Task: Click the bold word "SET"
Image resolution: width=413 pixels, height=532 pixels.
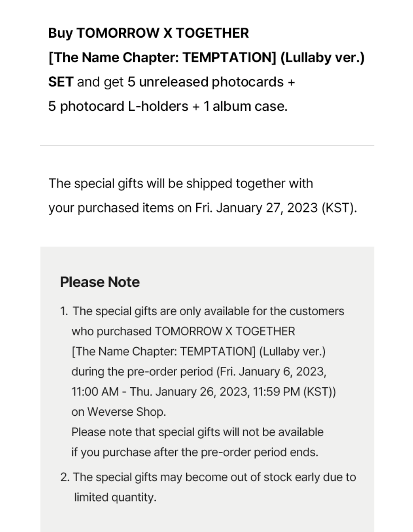Action: (61, 82)
